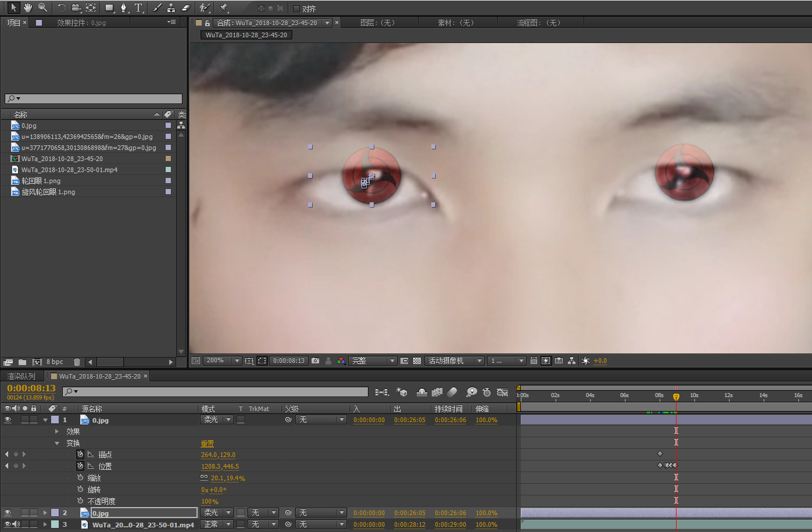Hide layer 2 0.jpg eye toggle
This screenshot has height=532, width=812.
tap(8, 513)
